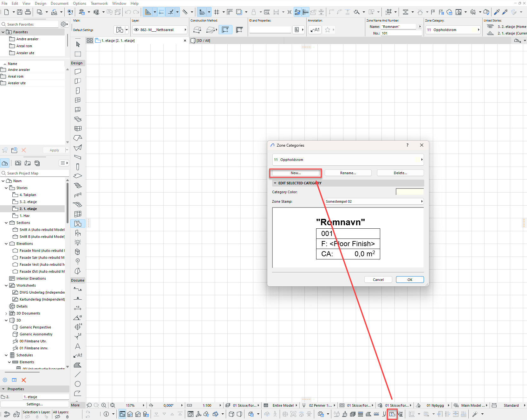Image resolution: width=527 pixels, height=420 pixels.
Task: Select the Arrow tool in toolbox
Action: point(78,44)
